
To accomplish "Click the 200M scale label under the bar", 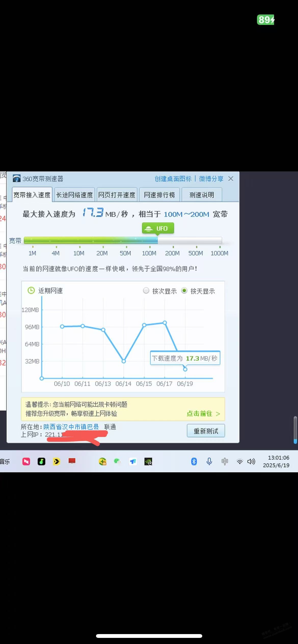I will [x=172, y=253].
